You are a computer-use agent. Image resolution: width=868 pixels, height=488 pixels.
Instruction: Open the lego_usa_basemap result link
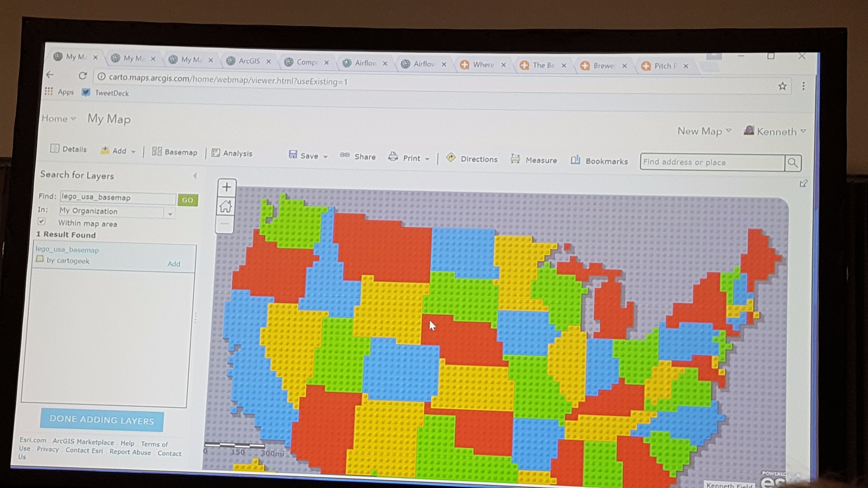67,249
